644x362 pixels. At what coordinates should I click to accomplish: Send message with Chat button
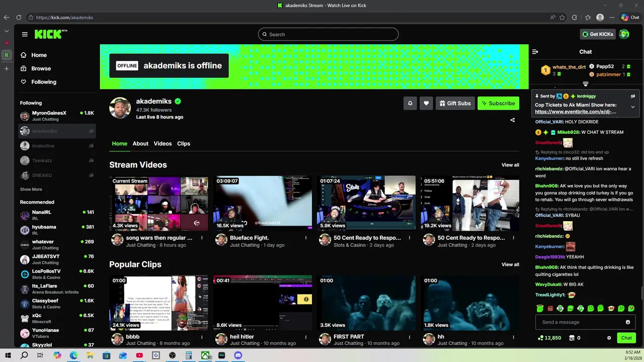click(x=626, y=338)
